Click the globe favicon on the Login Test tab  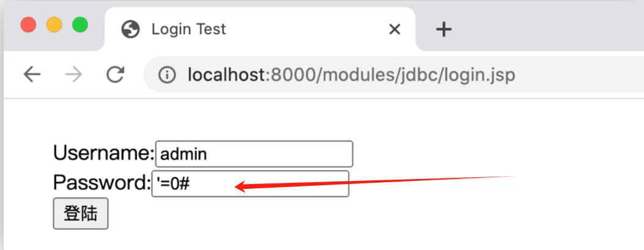tap(131, 29)
